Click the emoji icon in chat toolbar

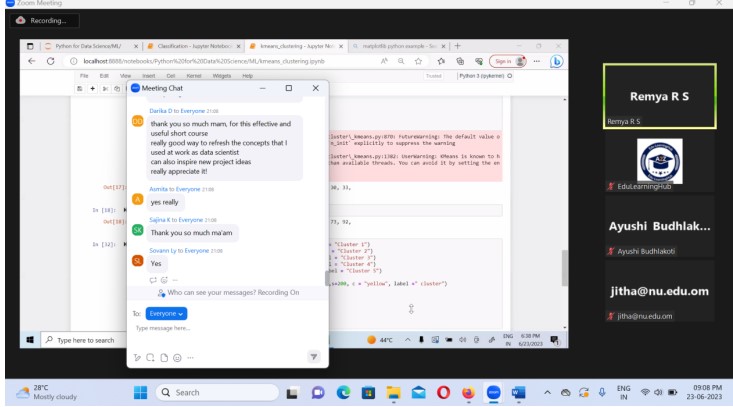[176, 355]
